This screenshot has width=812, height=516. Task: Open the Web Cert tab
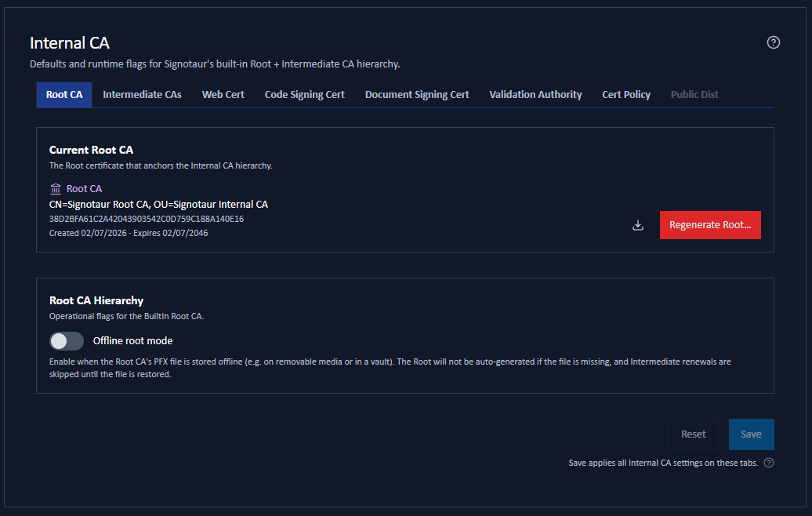(x=223, y=95)
